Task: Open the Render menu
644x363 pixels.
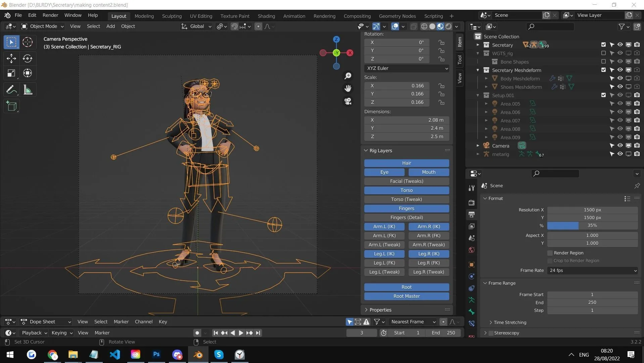Action: point(50,15)
